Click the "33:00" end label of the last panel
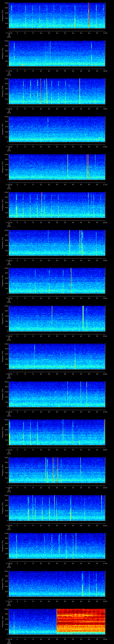This screenshot has width=114, height=644. [x=105, y=639]
